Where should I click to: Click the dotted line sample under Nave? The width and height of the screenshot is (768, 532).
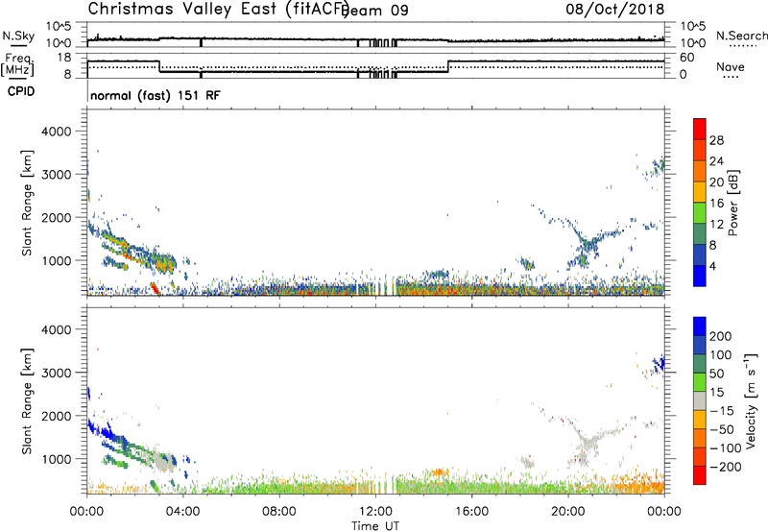coord(731,77)
